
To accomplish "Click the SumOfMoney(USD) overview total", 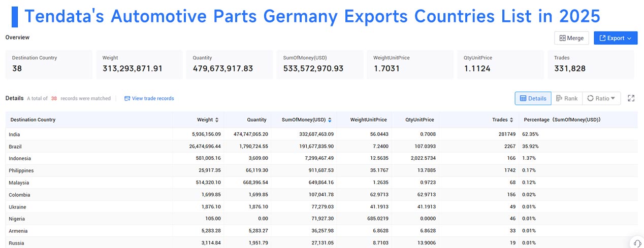I will (x=313, y=68).
